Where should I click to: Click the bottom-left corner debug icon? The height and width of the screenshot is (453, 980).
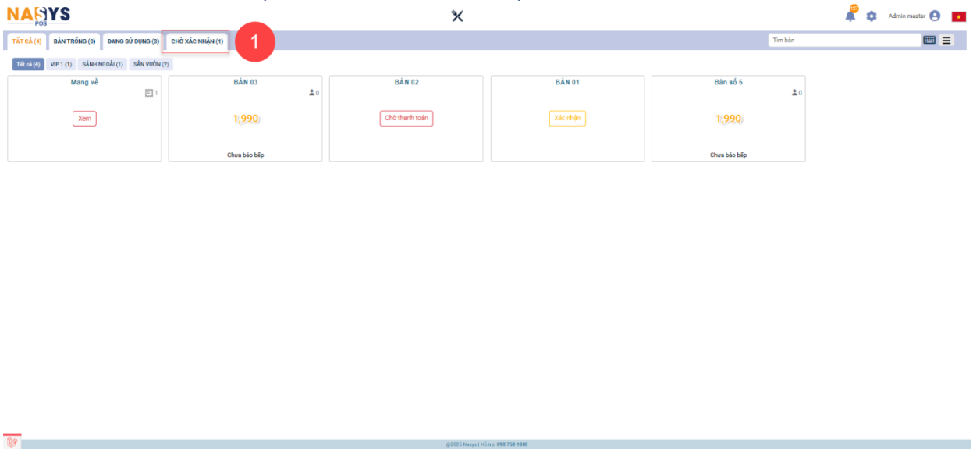click(x=12, y=443)
